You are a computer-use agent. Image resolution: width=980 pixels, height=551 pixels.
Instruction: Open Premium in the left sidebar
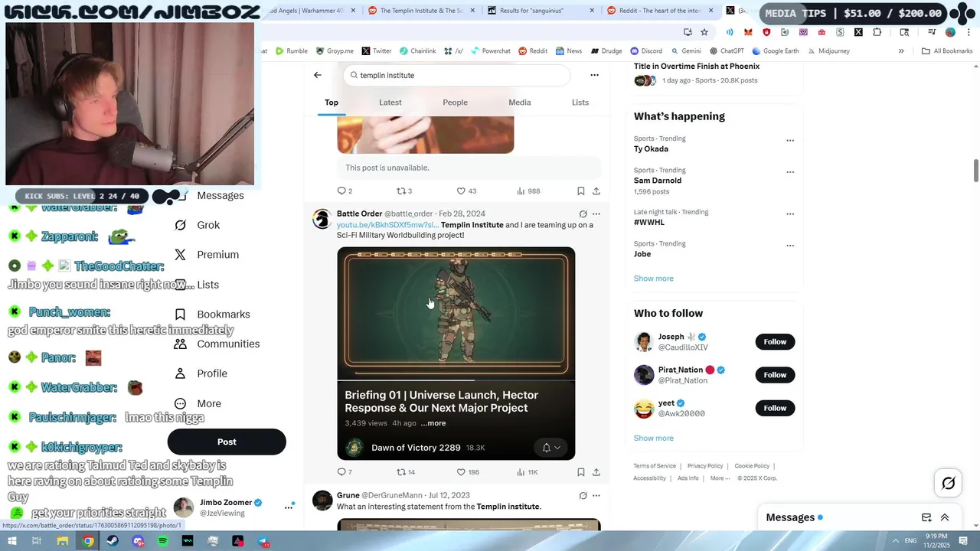(207, 255)
